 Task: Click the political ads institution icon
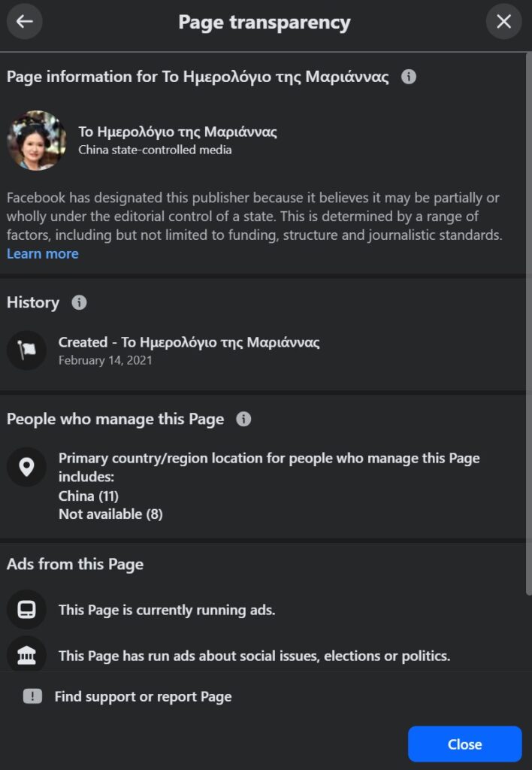(x=26, y=655)
